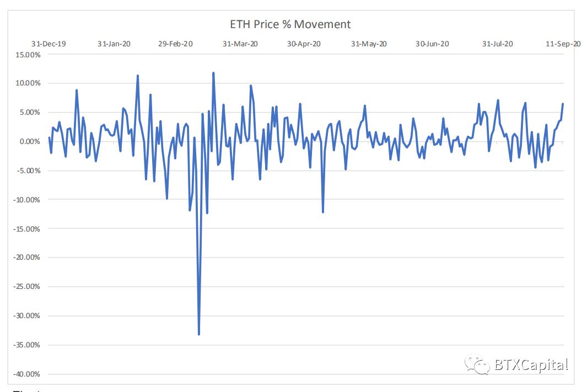Image resolution: width=587 pixels, height=392 pixels.
Task: Click the 31-Dec-19 date axis label
Action: pos(49,44)
